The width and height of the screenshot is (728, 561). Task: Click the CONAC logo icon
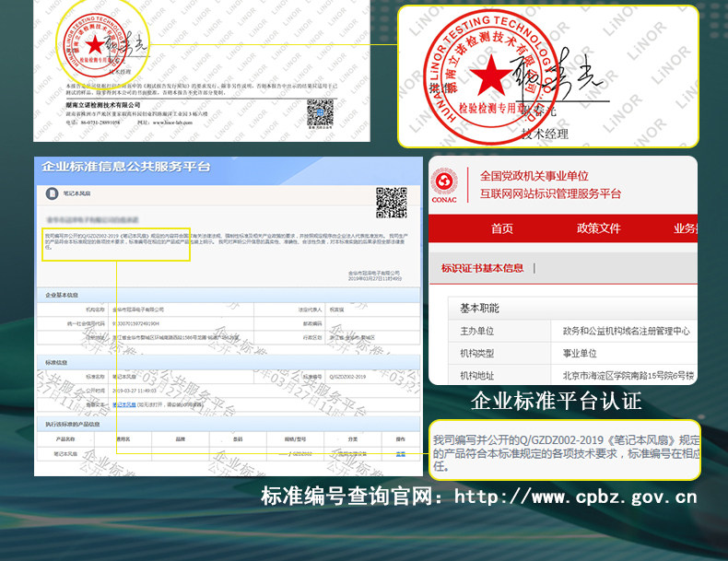(x=444, y=185)
